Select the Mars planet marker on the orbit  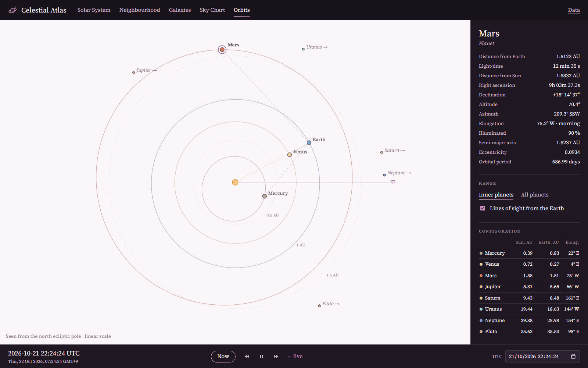tap(222, 50)
